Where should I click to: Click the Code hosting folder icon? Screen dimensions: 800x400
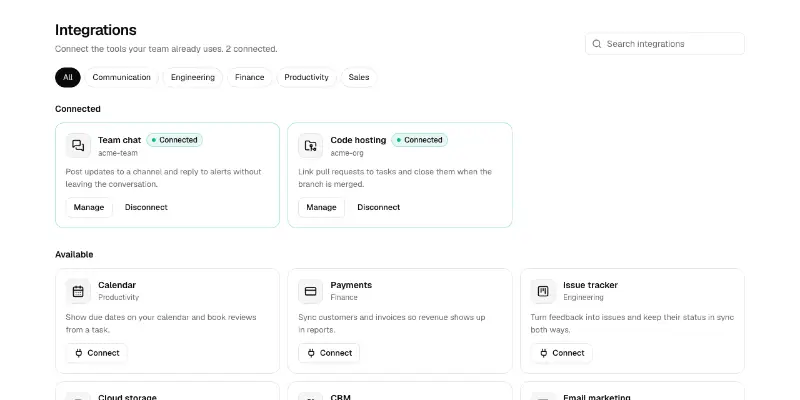click(310, 146)
